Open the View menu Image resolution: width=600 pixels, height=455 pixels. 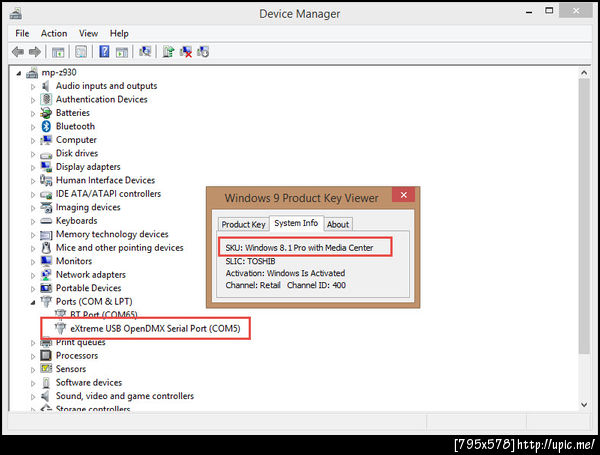(88, 34)
